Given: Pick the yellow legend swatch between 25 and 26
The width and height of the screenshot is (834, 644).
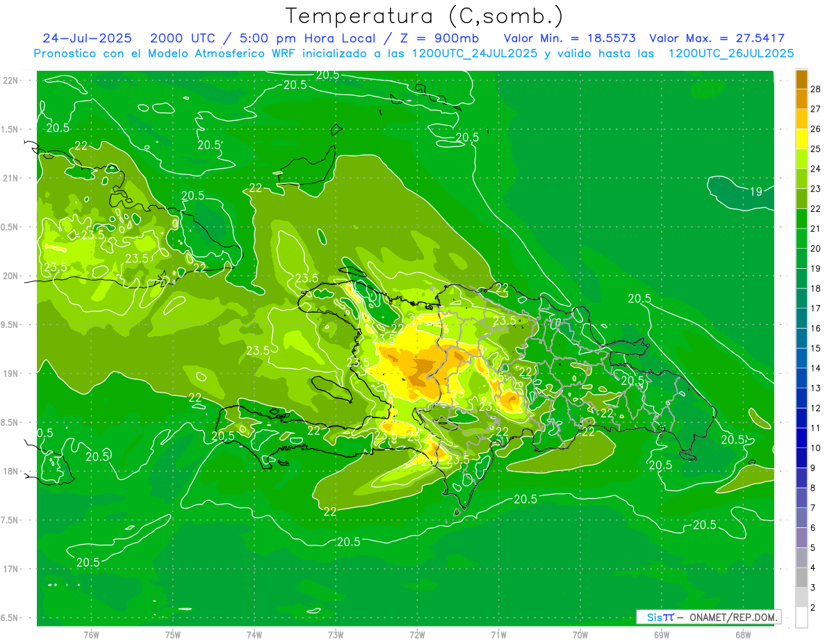Looking at the screenshot, I should point(802,139).
